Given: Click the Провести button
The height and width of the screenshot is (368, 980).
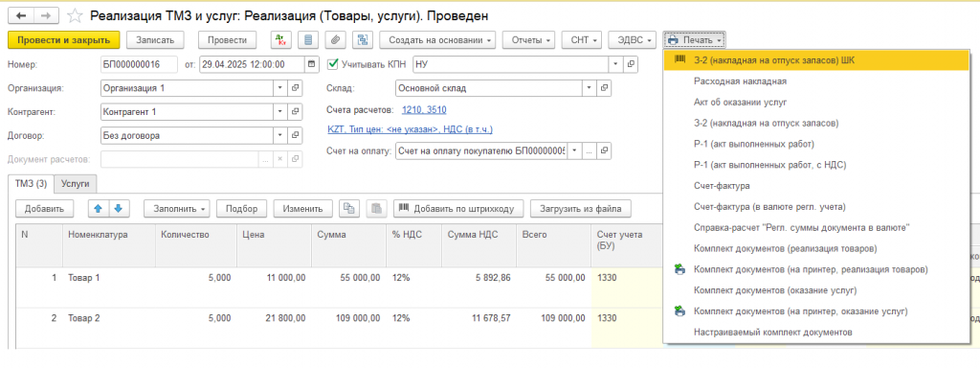Looking at the screenshot, I should pos(228,40).
